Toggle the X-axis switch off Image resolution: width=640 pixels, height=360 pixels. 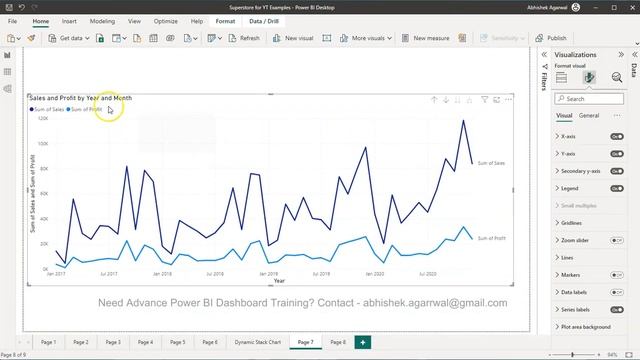pos(617,136)
